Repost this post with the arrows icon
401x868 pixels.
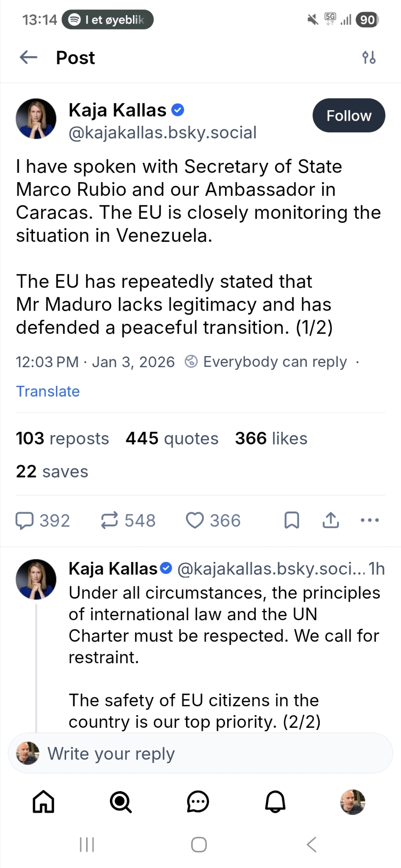[109, 520]
